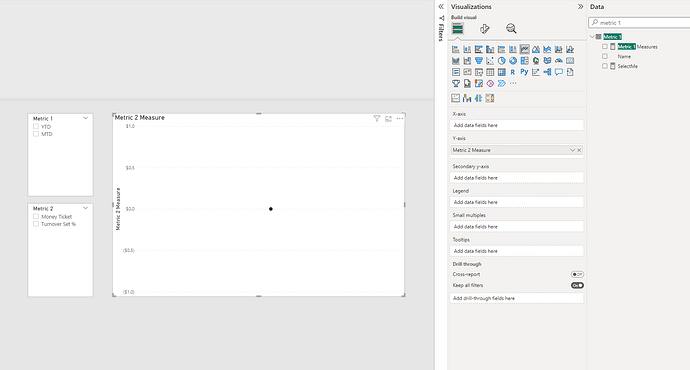Check the YTD option in Metric 1 slicer

pos(36,127)
